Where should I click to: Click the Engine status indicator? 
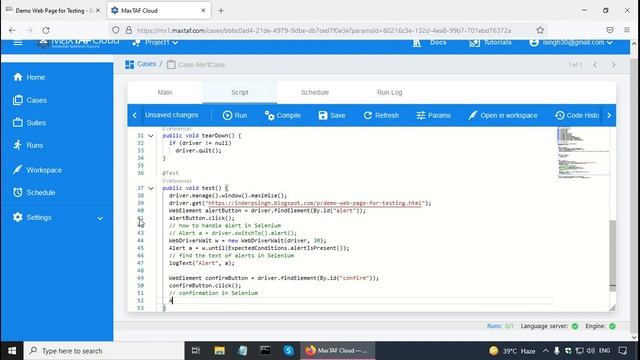click(612, 326)
